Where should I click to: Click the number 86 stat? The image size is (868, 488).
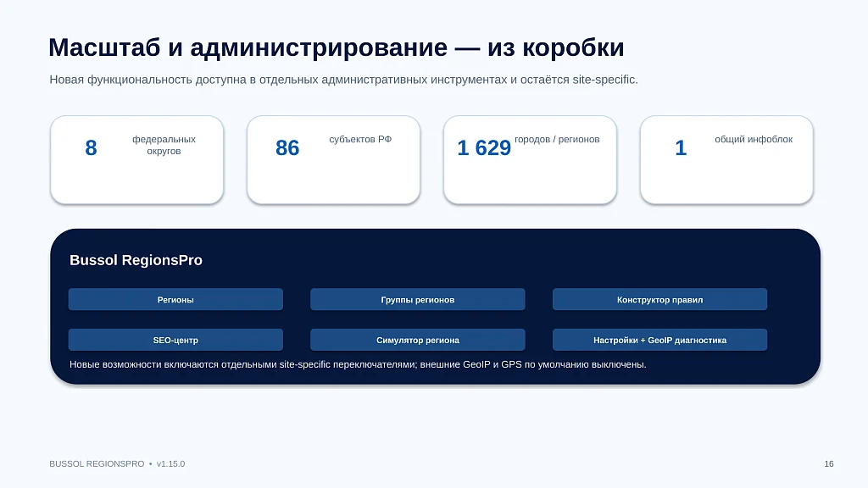[287, 147]
